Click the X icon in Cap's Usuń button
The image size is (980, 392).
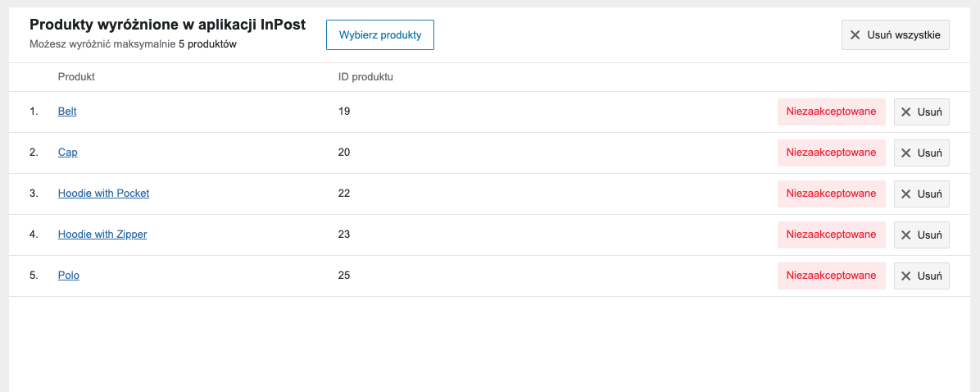click(905, 153)
